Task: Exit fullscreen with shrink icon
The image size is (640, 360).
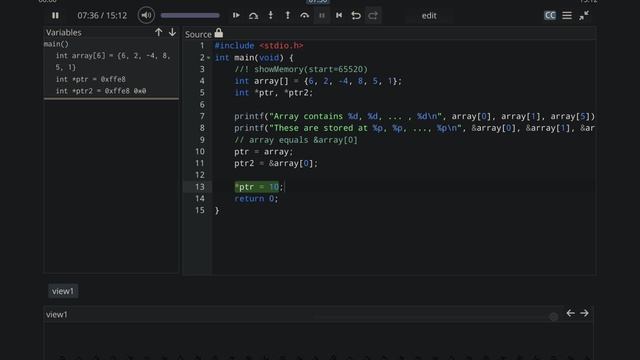Action: coord(584,16)
